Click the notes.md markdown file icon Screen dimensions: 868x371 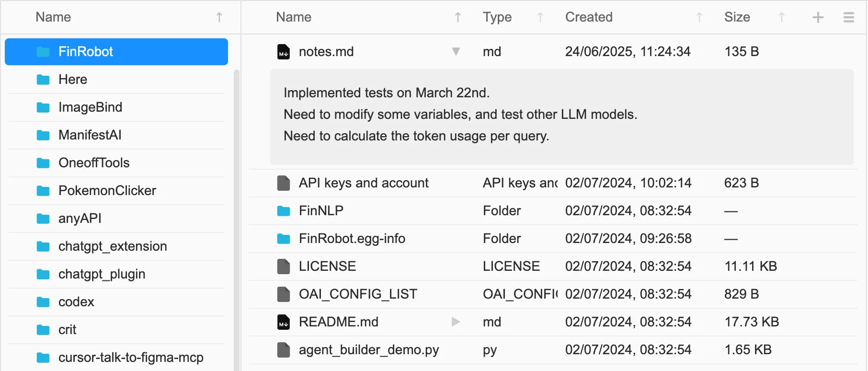[x=284, y=52]
